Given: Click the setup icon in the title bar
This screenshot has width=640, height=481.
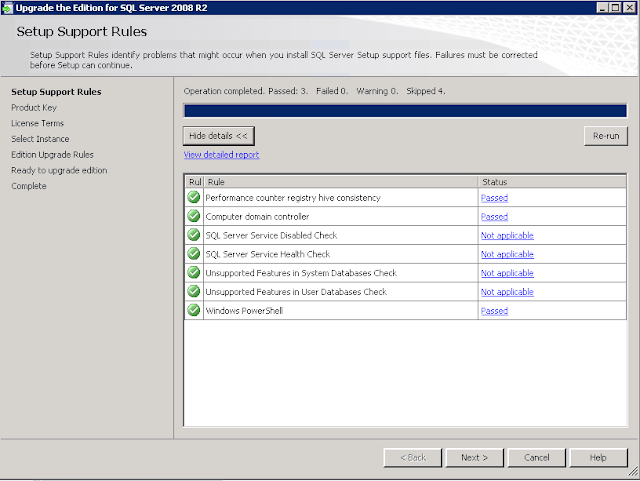Looking at the screenshot, I should (7, 8).
